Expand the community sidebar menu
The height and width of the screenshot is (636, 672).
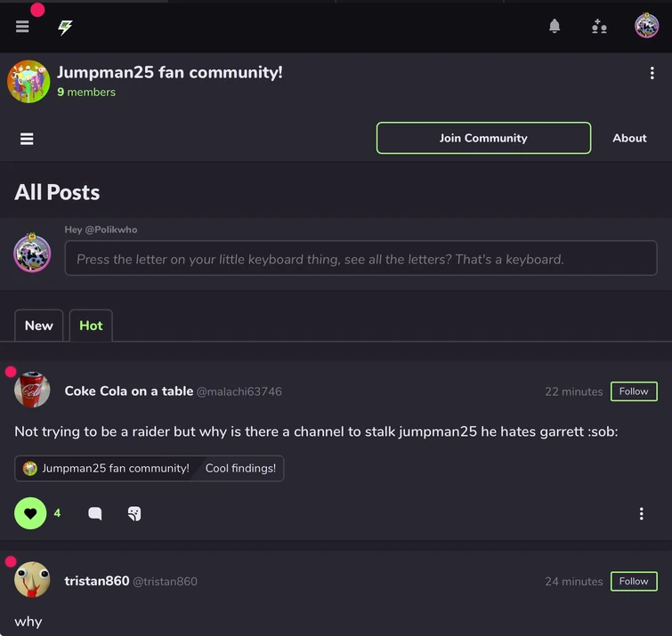pos(27,138)
